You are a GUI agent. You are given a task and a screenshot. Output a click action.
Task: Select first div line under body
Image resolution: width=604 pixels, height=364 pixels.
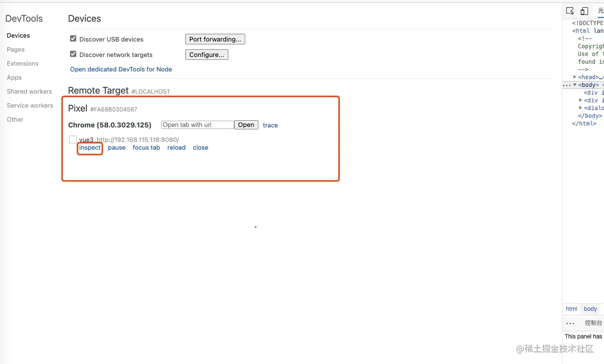point(593,93)
